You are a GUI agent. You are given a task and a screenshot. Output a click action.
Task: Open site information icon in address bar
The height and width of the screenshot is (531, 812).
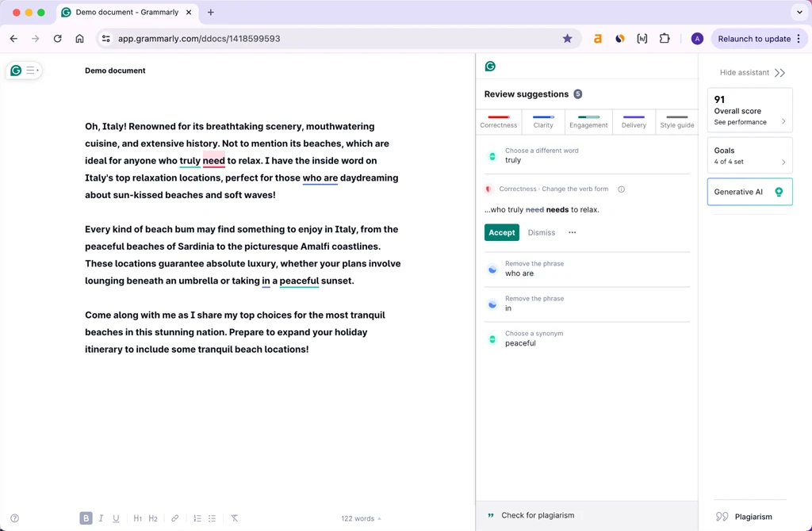pos(105,39)
